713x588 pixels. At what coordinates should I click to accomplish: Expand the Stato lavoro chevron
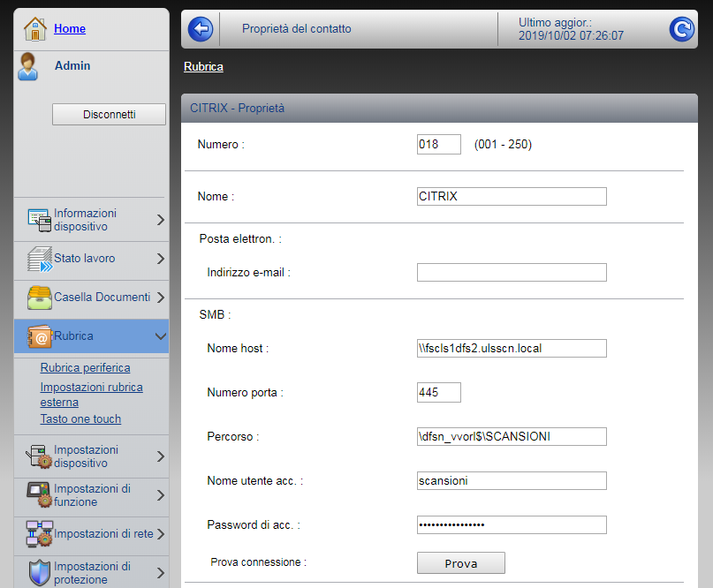tap(161, 259)
